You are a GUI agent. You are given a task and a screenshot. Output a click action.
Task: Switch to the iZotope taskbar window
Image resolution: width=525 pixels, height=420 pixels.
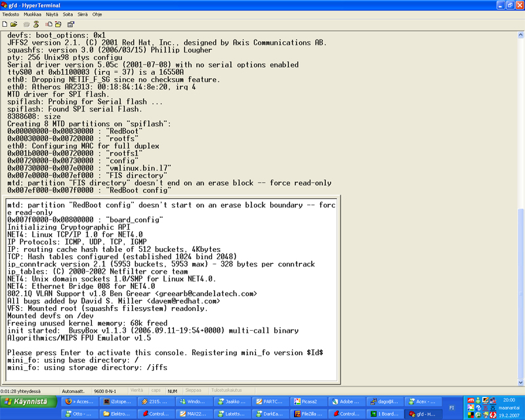click(119, 401)
